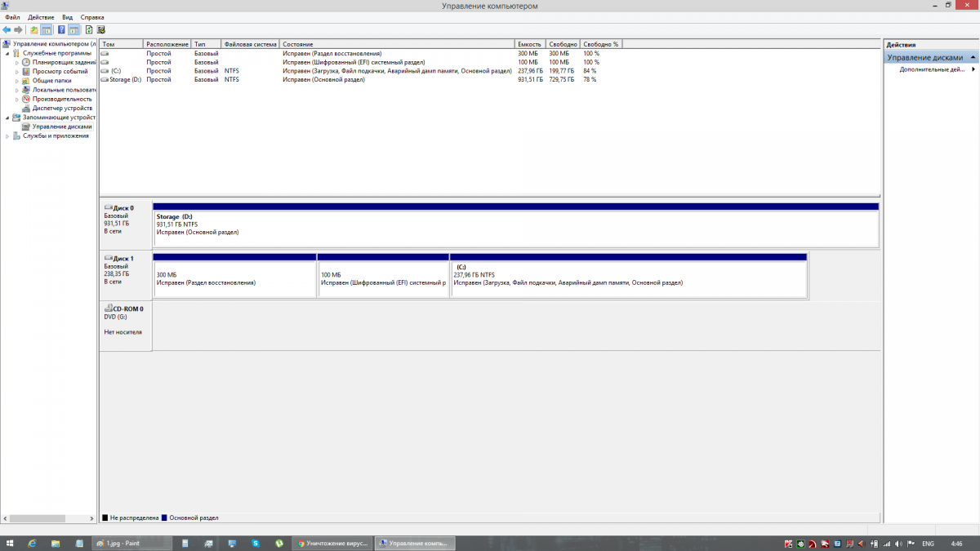Click the black Не распределена legend swatch
The width and height of the screenshot is (980, 551).
coord(105,518)
